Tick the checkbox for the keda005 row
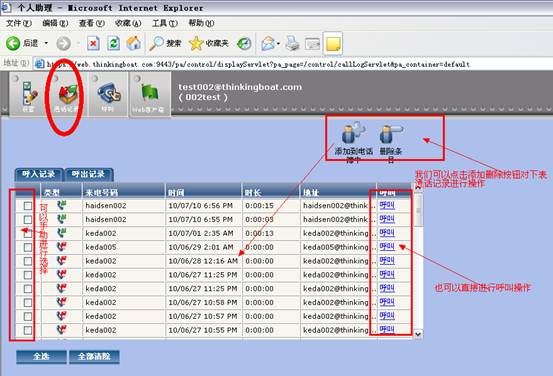The width and height of the screenshot is (553, 376). tap(28, 247)
